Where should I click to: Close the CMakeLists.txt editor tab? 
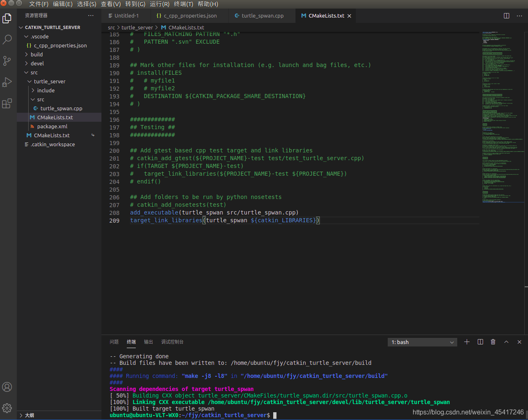pyautogui.click(x=349, y=16)
